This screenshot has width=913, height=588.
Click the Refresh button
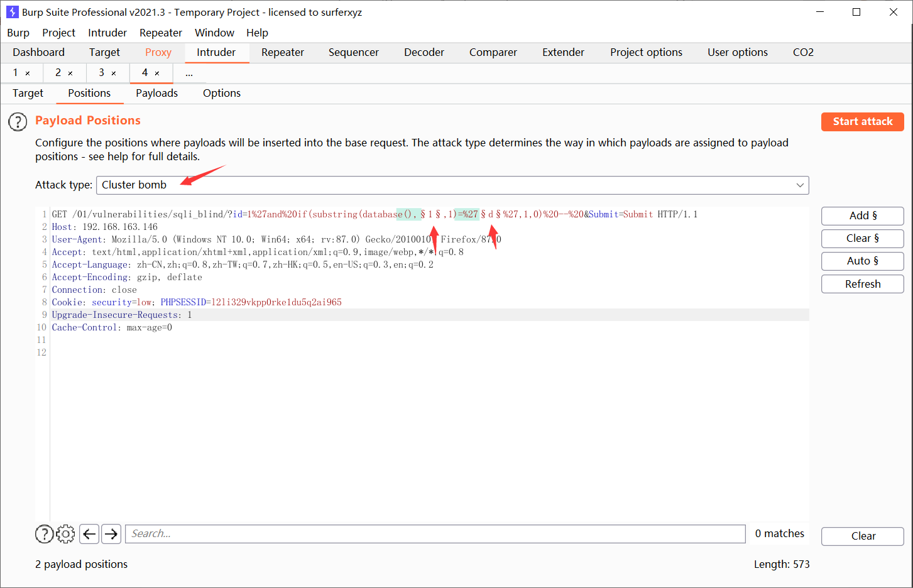click(x=863, y=284)
